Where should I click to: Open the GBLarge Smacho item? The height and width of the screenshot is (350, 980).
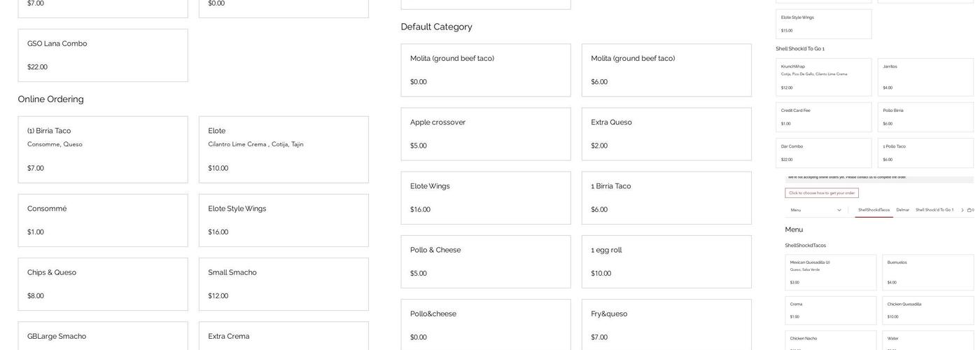pyautogui.click(x=103, y=336)
